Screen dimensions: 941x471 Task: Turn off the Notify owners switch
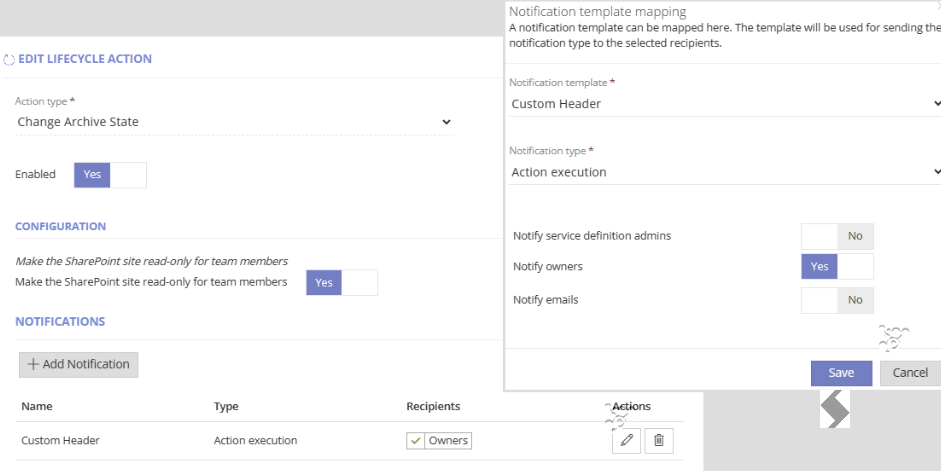[837, 266]
